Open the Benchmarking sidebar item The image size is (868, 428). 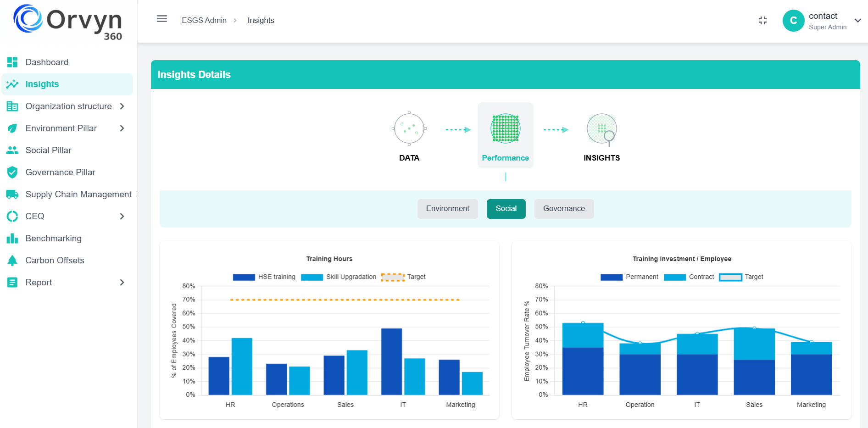(53, 238)
